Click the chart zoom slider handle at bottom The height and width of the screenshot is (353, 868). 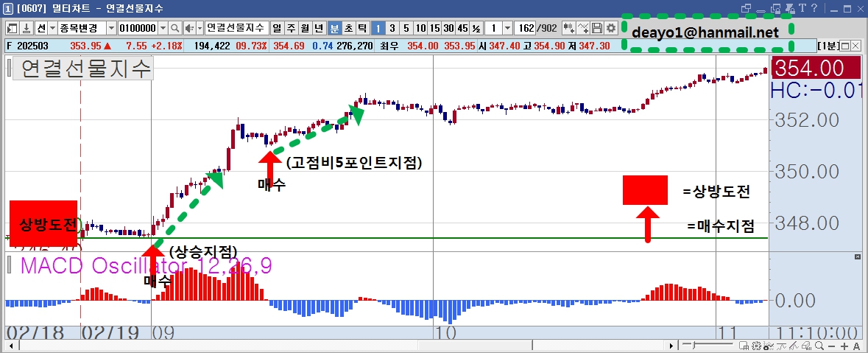[x=694, y=345]
